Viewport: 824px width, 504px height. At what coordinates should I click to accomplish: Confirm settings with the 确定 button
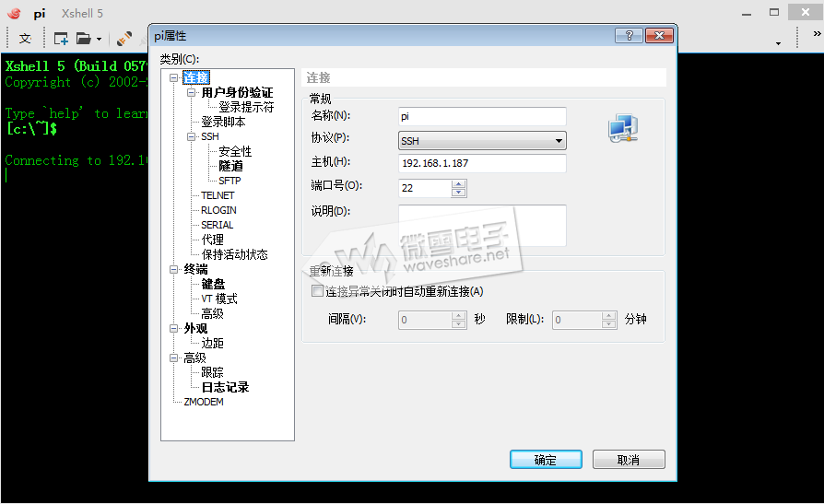pyautogui.click(x=546, y=460)
